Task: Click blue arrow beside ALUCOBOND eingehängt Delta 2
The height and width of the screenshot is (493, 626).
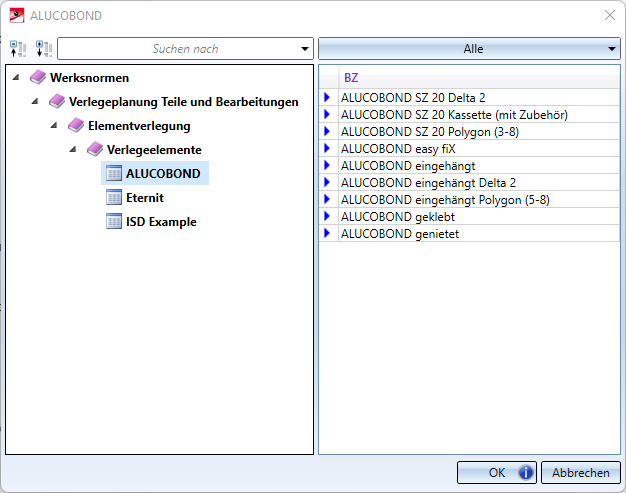Action: (327, 182)
